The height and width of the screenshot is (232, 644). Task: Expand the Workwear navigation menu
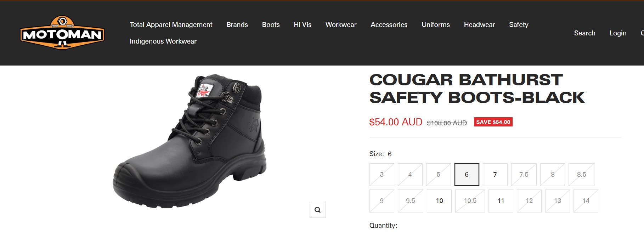341,24
